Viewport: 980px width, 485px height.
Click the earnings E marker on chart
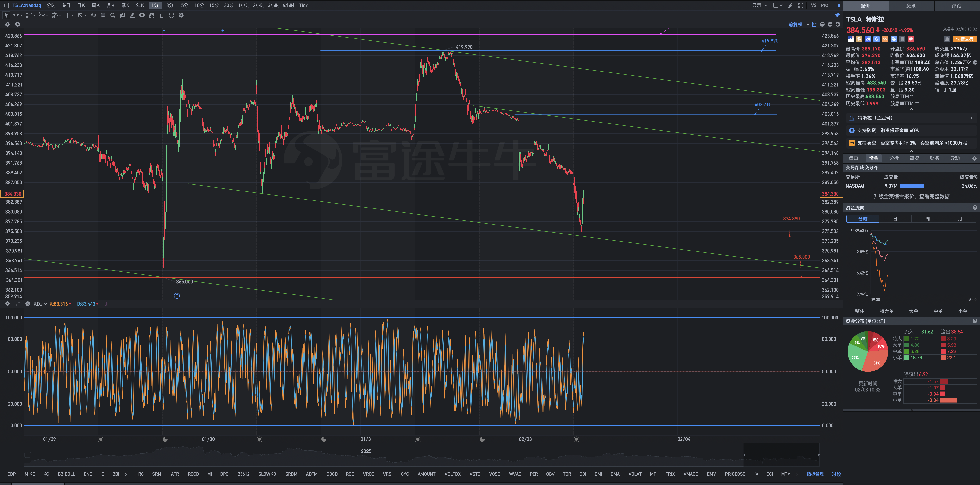(x=177, y=296)
